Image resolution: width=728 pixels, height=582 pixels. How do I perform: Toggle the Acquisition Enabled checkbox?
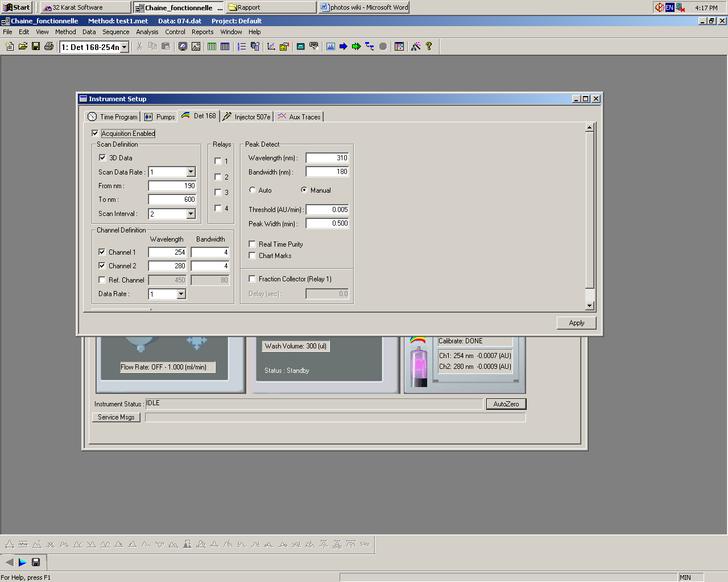(x=95, y=133)
